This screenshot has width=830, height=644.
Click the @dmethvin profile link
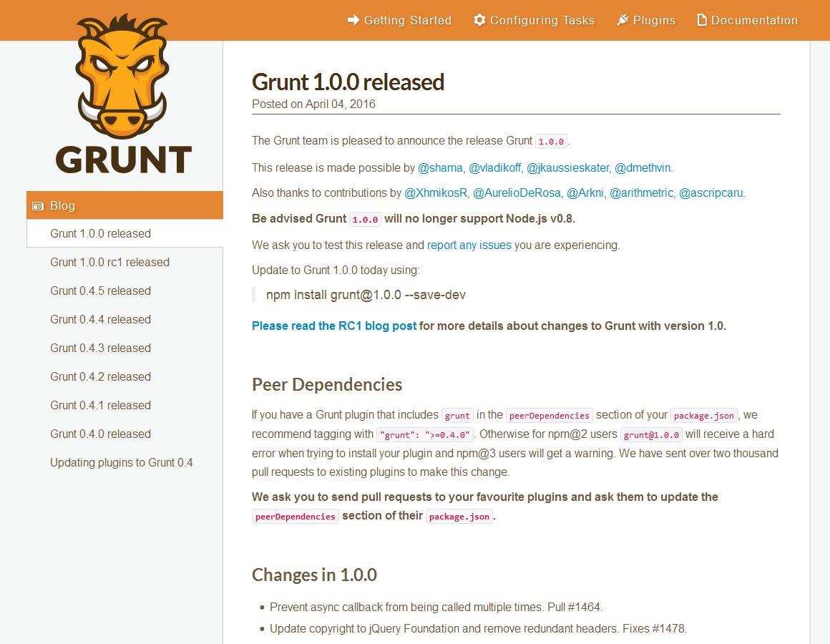tap(643, 167)
